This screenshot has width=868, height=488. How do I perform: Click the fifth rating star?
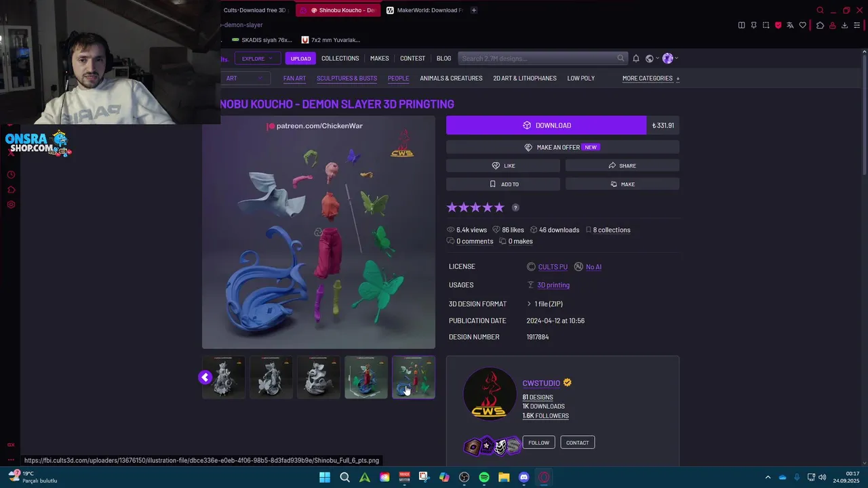click(x=500, y=207)
